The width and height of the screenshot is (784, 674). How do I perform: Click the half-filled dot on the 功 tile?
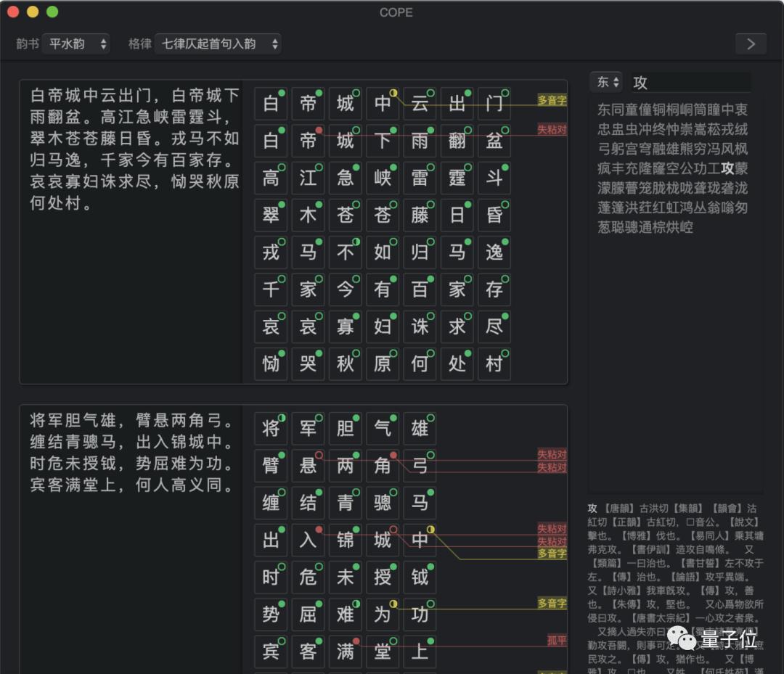(x=430, y=604)
